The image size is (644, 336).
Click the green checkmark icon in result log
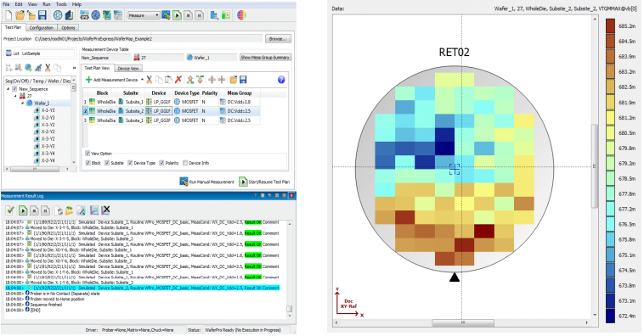point(10,210)
